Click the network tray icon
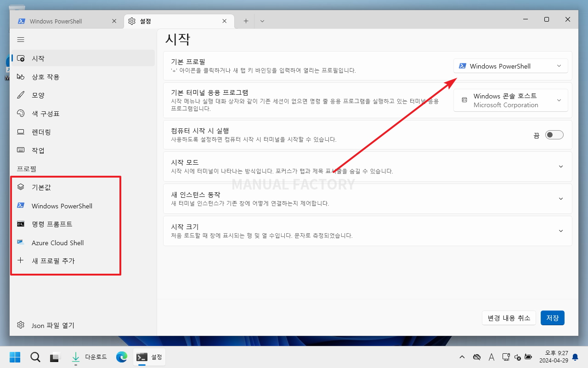Image resolution: width=588 pixels, height=368 pixels. 506,357
